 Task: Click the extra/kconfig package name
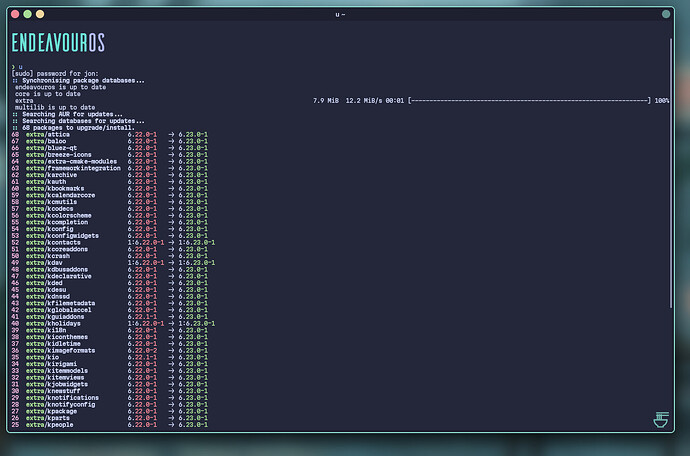pos(50,229)
